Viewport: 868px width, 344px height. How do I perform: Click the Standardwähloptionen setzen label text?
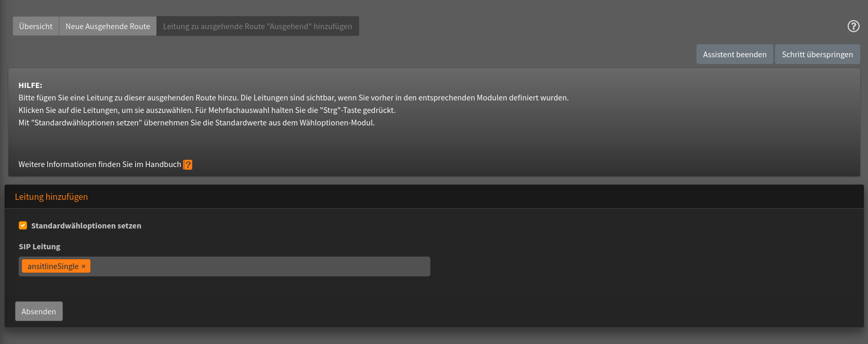point(86,226)
